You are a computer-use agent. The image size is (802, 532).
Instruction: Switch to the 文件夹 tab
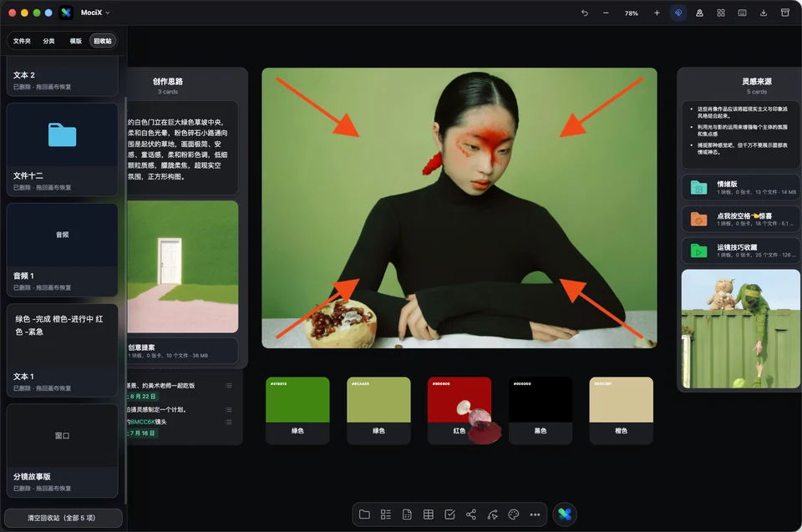point(22,41)
